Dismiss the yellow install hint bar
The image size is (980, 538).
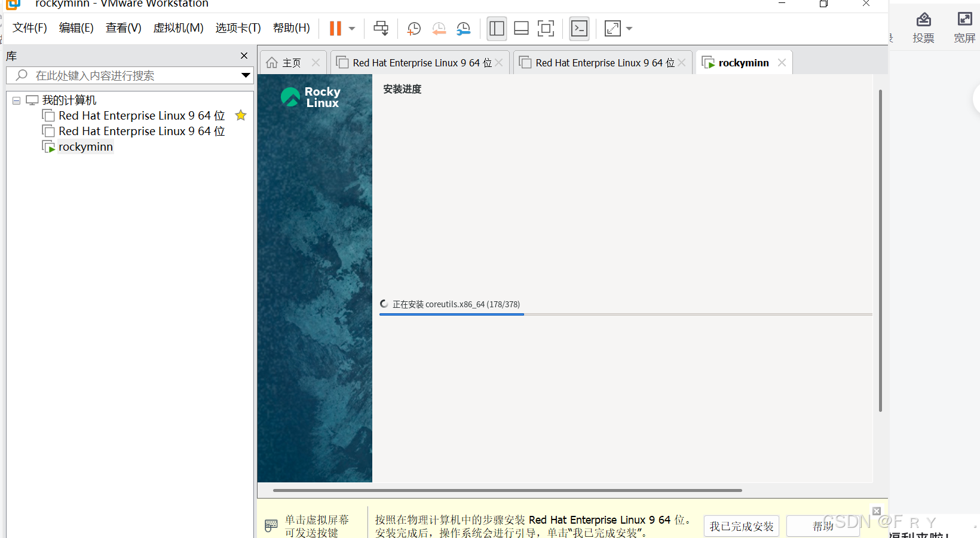tap(877, 511)
